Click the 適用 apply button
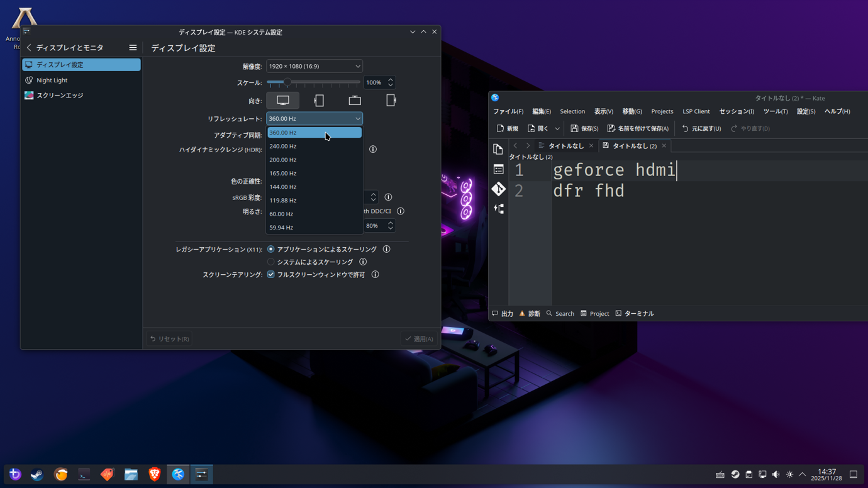 click(419, 339)
